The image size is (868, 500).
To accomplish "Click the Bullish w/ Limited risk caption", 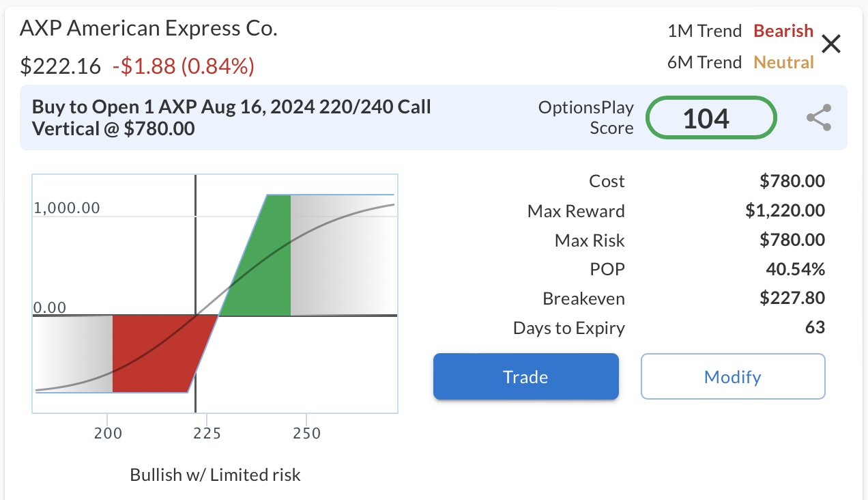I will (x=215, y=475).
